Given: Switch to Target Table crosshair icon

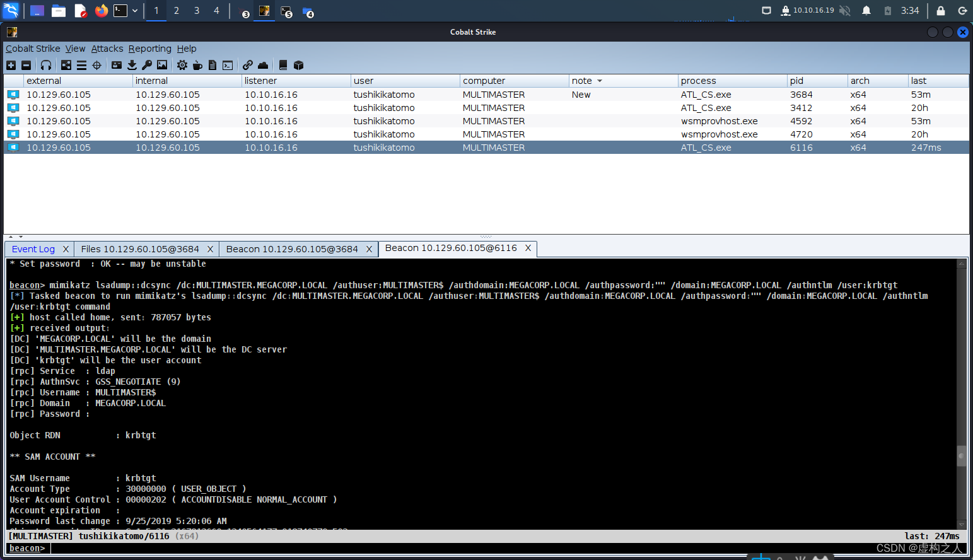Looking at the screenshot, I should pyautogui.click(x=96, y=65).
